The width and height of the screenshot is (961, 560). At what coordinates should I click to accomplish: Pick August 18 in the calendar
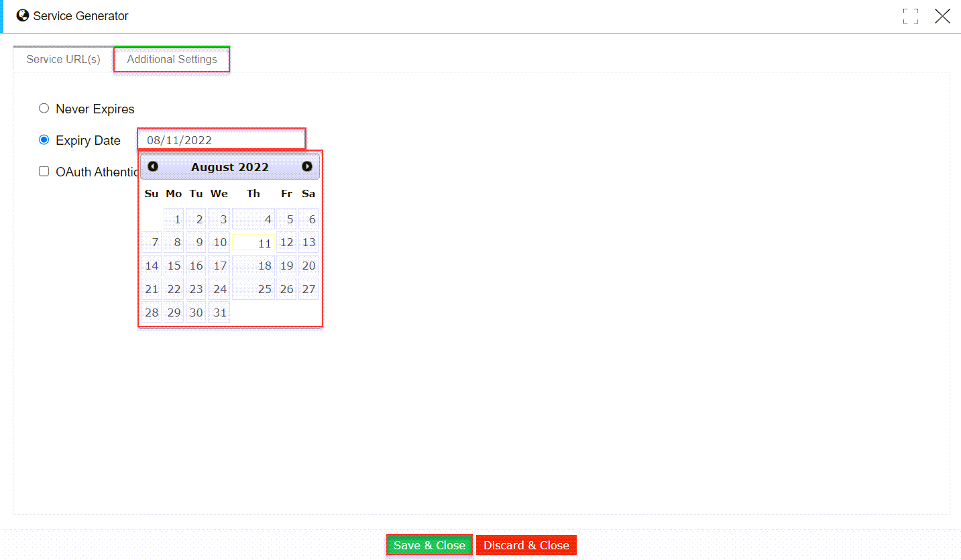[253, 266]
